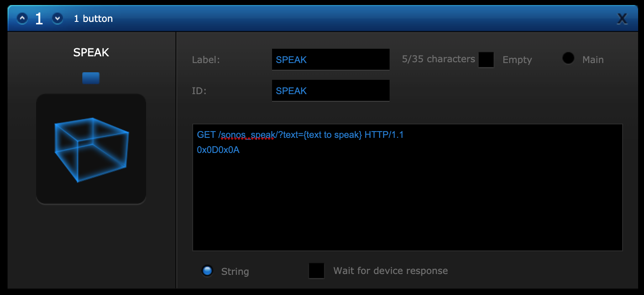Select the String radio button
Screen dimensions: 644x295
click(x=207, y=271)
